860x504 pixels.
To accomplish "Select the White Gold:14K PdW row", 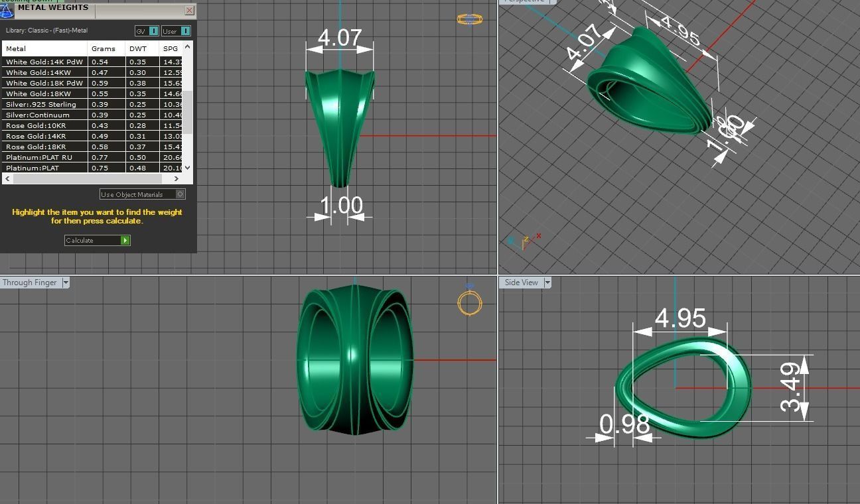I will [x=92, y=62].
